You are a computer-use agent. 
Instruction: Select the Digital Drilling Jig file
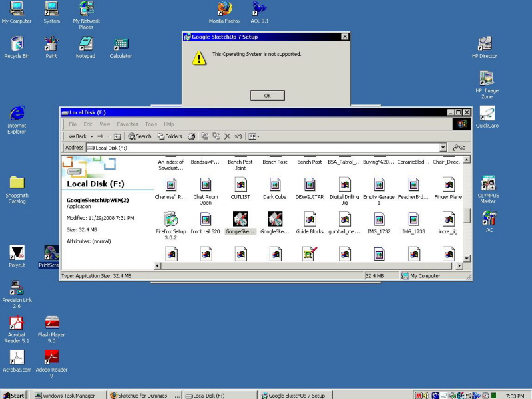click(344, 192)
